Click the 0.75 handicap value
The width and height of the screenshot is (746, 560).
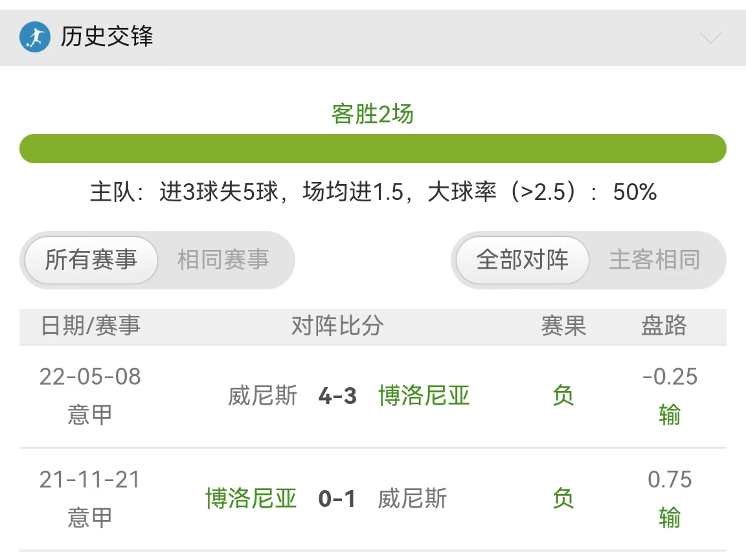click(x=670, y=479)
